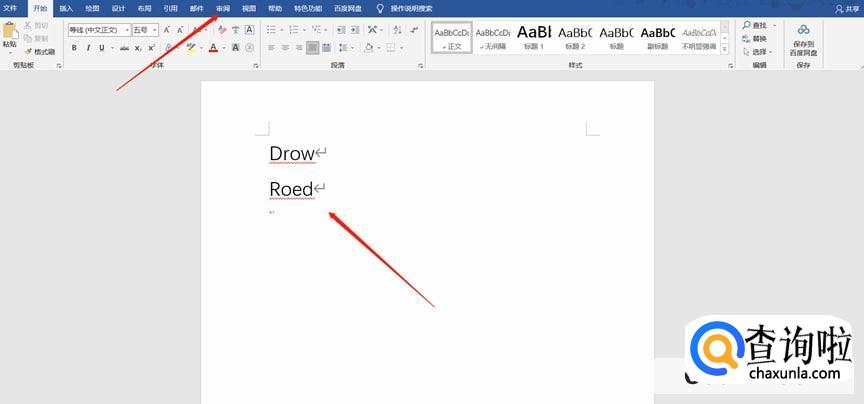
Task: Click the Center alignment icon
Action: [285, 48]
